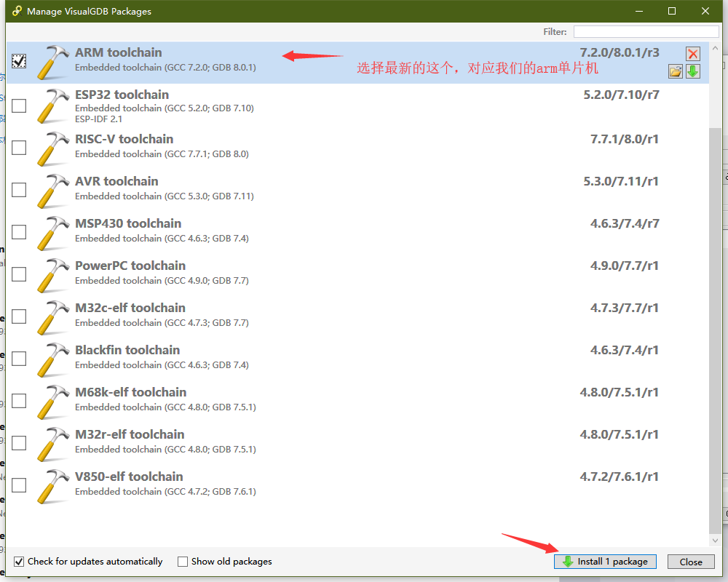Image resolution: width=728 pixels, height=582 pixels.
Task: Click into the Filter text field
Action: tap(645, 32)
